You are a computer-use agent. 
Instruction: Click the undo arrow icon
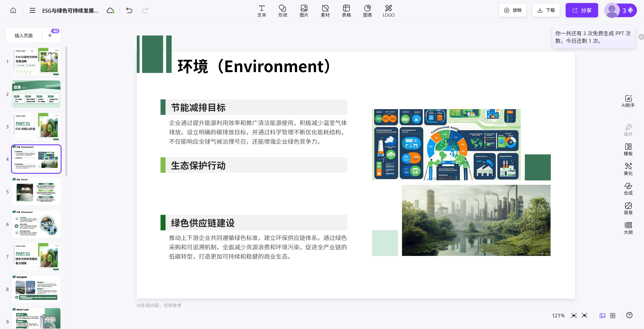pyautogui.click(x=129, y=10)
